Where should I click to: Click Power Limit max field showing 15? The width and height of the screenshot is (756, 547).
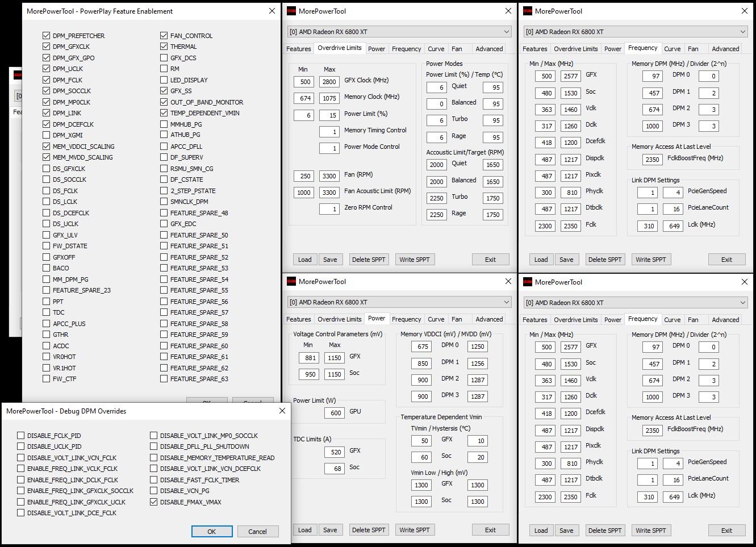(329, 115)
